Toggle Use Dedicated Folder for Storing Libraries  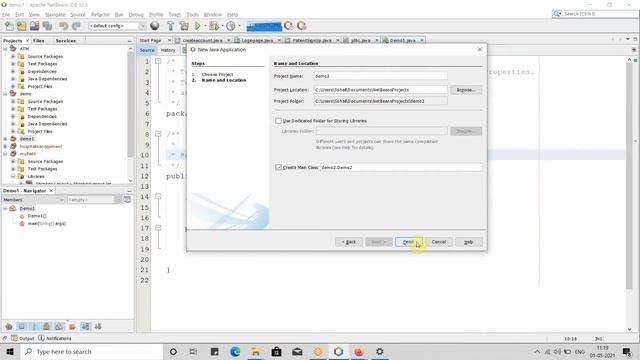pyautogui.click(x=278, y=121)
